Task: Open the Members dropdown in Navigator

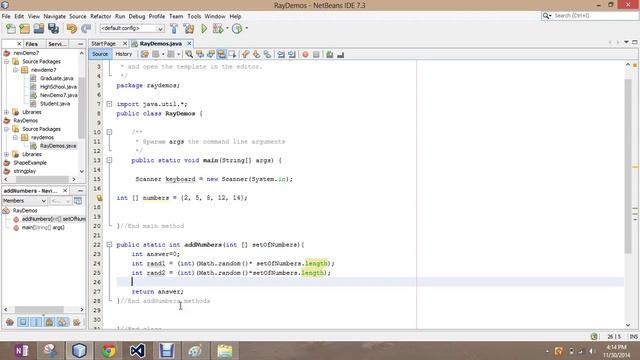Action: 24,201
